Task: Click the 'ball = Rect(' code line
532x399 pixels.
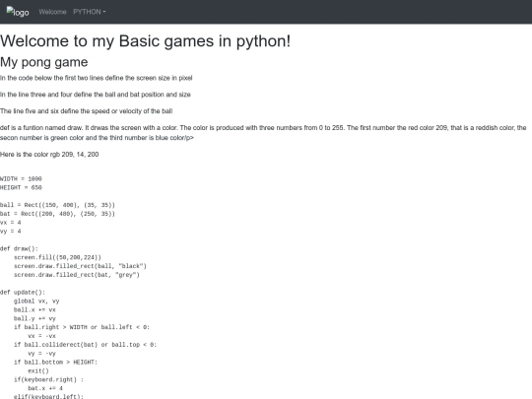Action: click(x=58, y=205)
